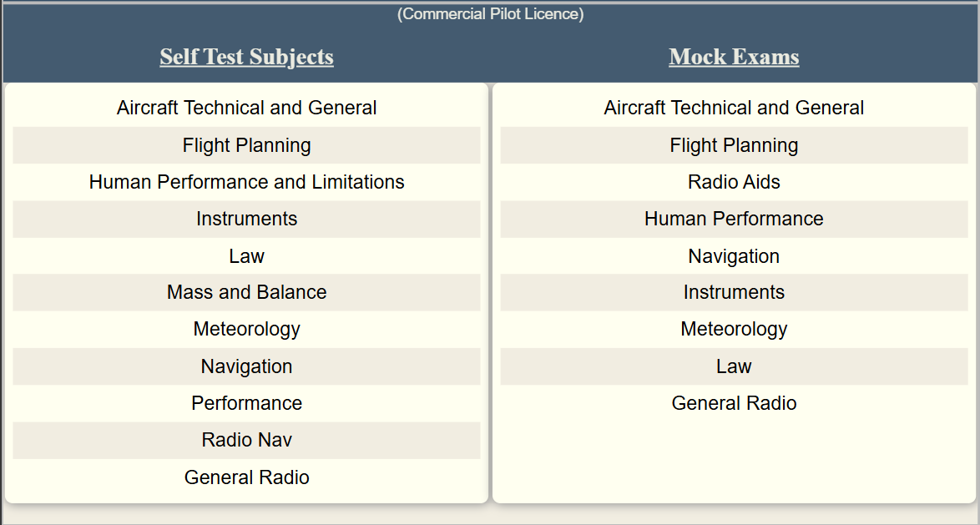Open the Mock Exams heading link
Screen dimensions: 980x525
pyautogui.click(x=734, y=57)
